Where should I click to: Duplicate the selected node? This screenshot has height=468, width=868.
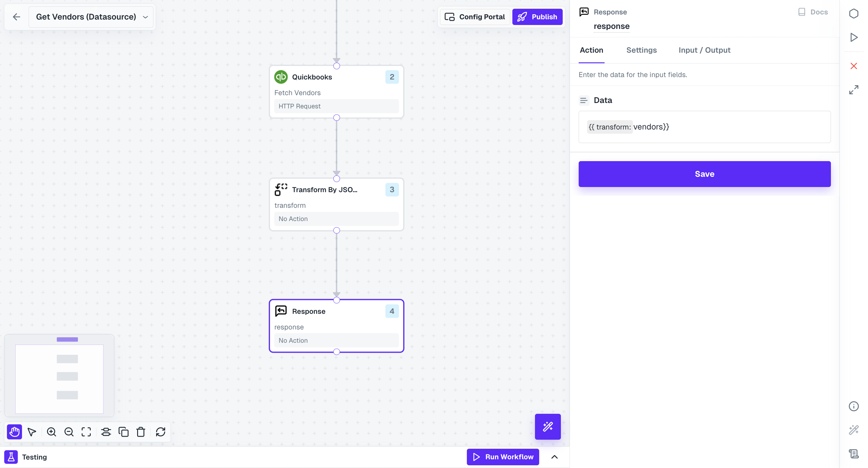123,432
